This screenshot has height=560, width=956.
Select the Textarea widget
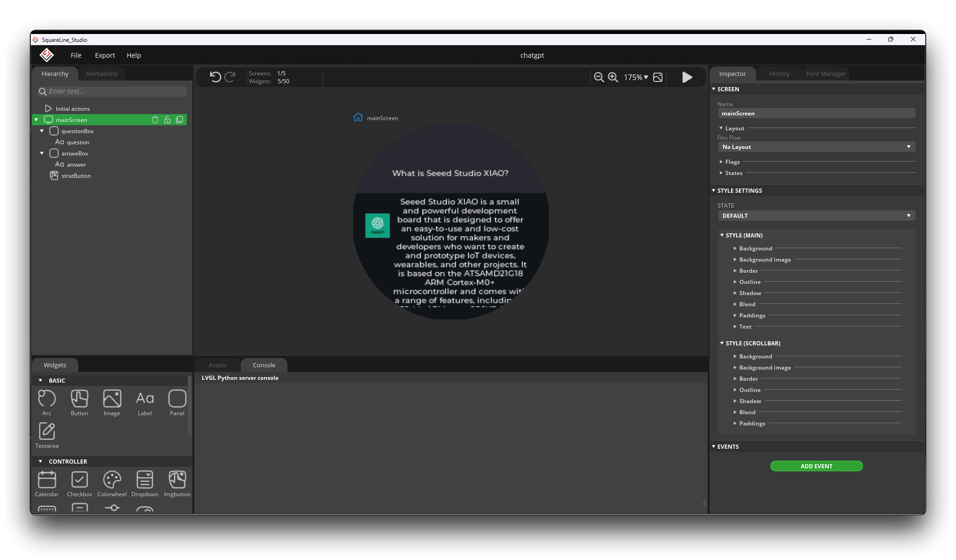pos(47,436)
